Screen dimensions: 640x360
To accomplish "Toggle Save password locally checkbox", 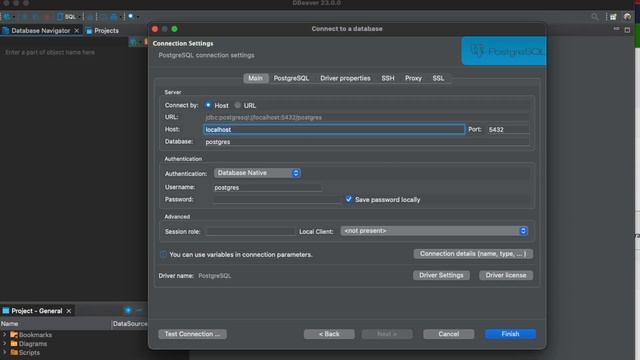I will (x=349, y=199).
